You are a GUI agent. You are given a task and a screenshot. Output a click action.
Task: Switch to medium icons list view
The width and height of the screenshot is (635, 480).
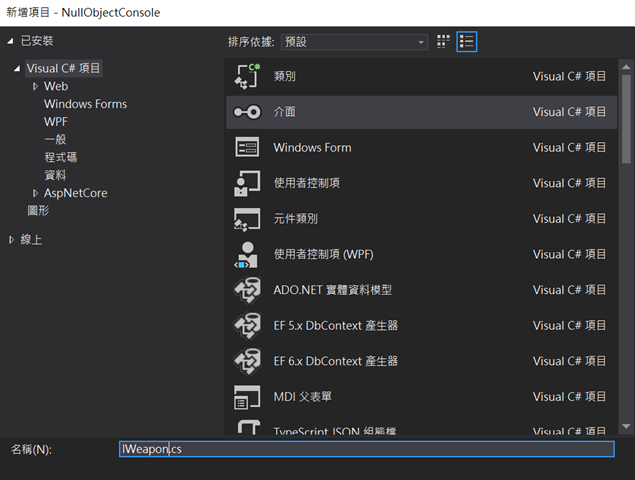[x=467, y=41]
